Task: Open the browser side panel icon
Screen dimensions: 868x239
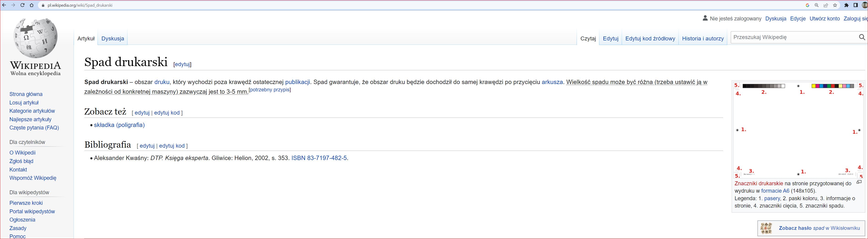Action: [x=856, y=5]
